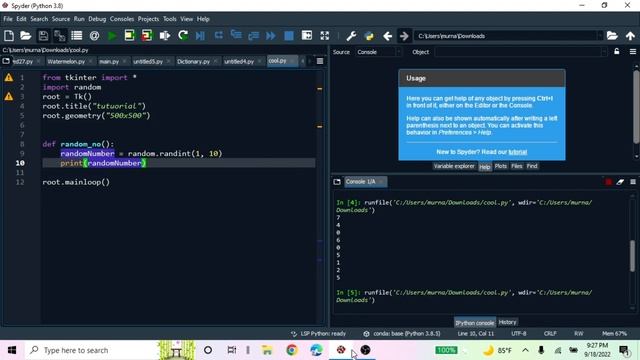Viewport: 640px width, 360px height.
Task: Click Windows Start button
Action: pyautogui.click(x=12, y=350)
